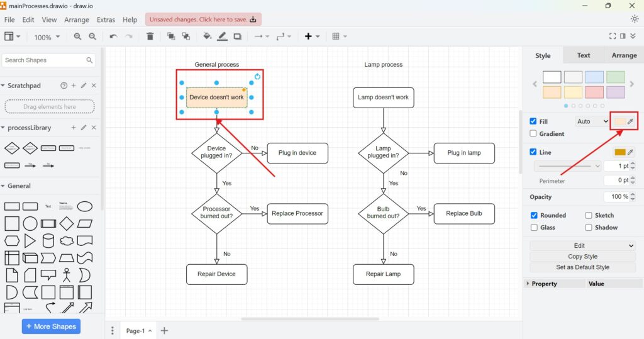Switch to the Text tab
The height and width of the screenshot is (339, 644).
(583, 55)
